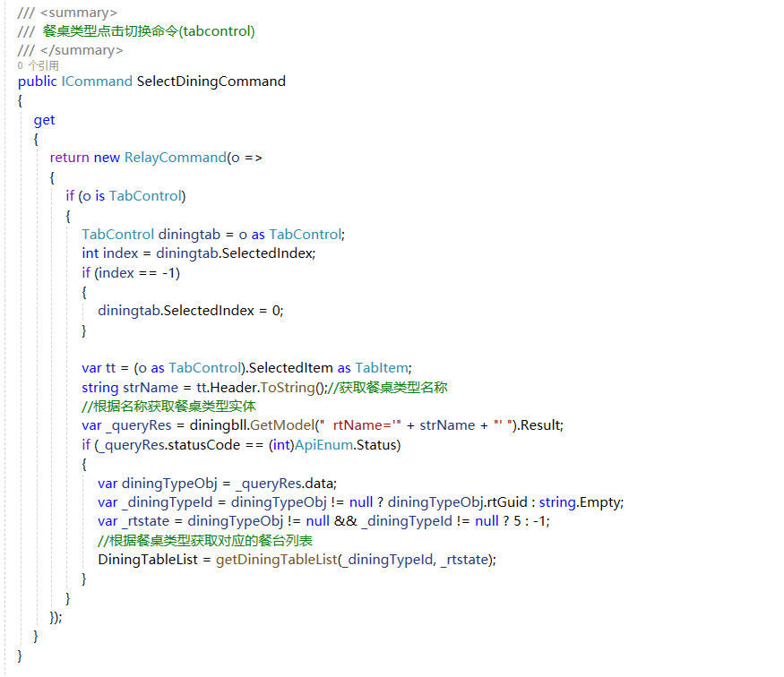Viewport: 784px width, 677px height.
Task: Click the '/// <summary>' opening tag
Action: tap(67, 12)
